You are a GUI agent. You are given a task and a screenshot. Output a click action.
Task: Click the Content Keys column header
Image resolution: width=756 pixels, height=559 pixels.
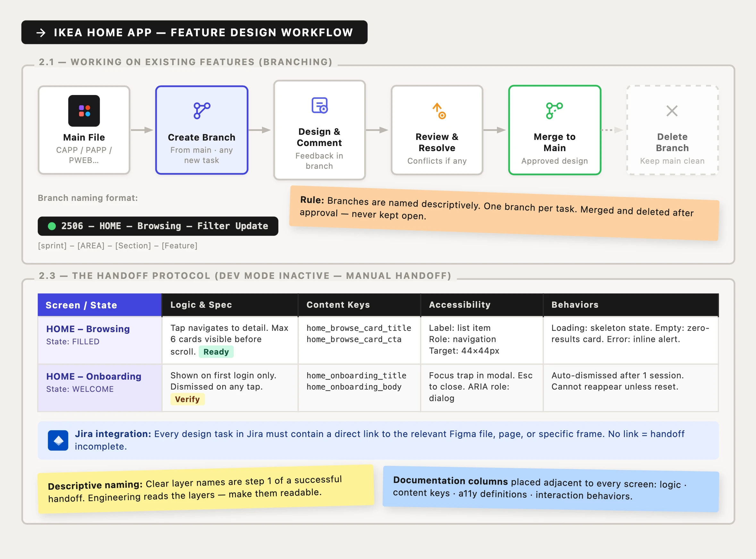pos(359,305)
